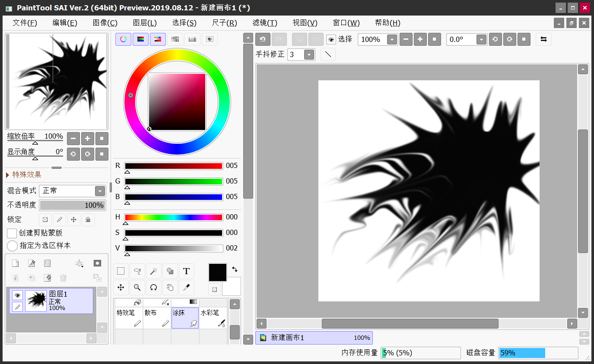Open the 编辑(E) menu

click(x=65, y=23)
